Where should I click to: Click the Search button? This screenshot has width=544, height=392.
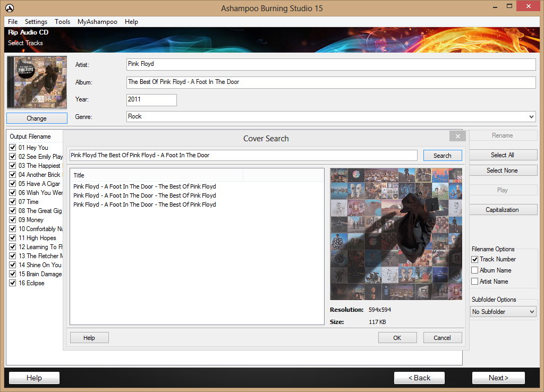[443, 156]
